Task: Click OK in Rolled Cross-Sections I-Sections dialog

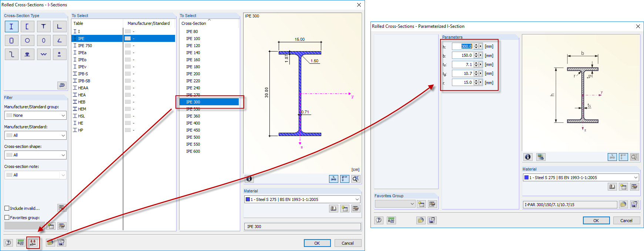Action: [317, 243]
